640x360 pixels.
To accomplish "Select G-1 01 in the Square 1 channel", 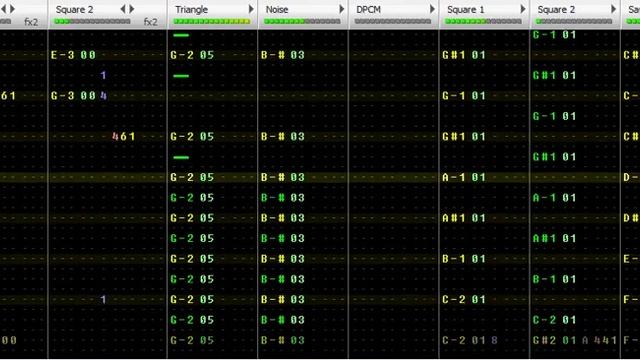I will tap(464, 96).
